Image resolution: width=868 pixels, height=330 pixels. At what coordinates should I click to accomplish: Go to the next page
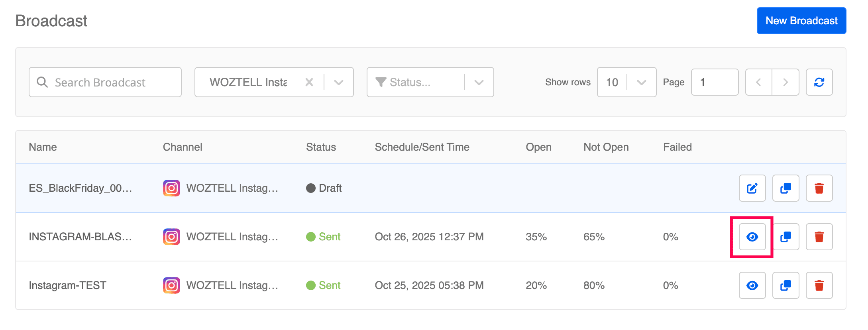pyautogui.click(x=786, y=82)
